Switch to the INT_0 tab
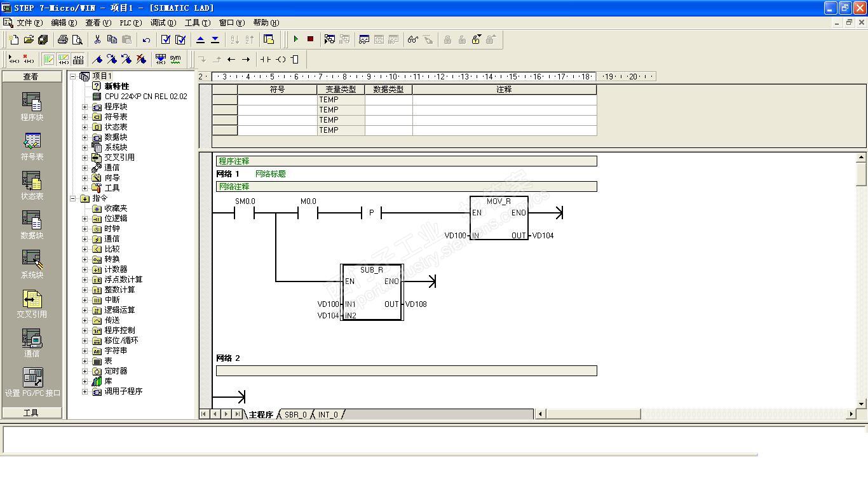This screenshot has height=488, width=868. click(329, 414)
